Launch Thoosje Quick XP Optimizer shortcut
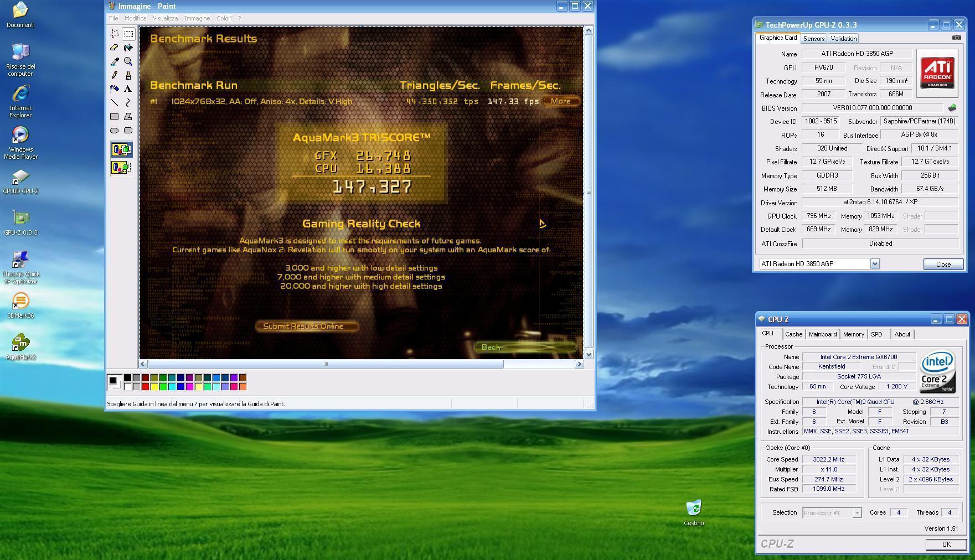This screenshot has height=560, width=975. [x=20, y=268]
